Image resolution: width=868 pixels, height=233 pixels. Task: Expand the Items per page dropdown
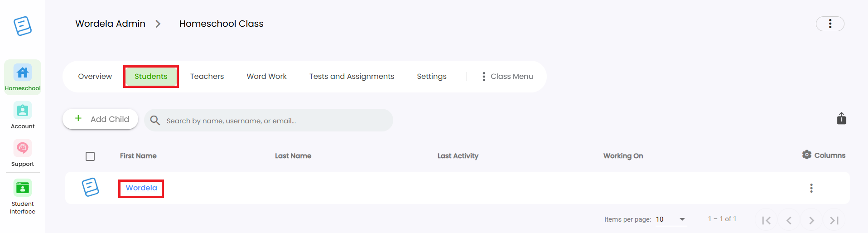[671, 219]
